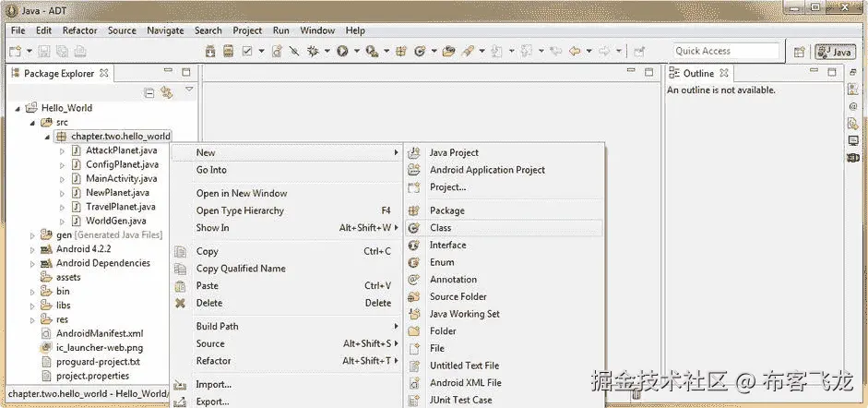Click Collapse All in Package Explorer
Screen dimensions: 868x408
coord(149,93)
